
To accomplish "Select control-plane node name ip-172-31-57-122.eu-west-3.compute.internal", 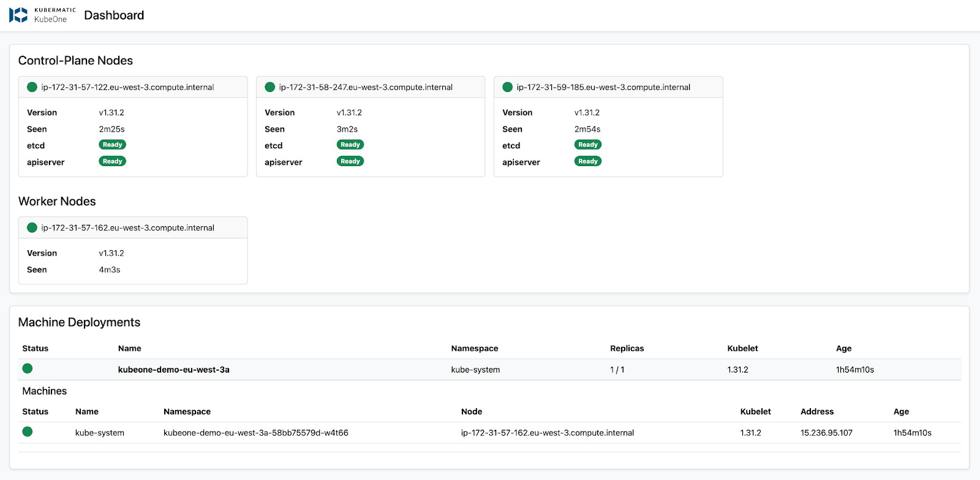I will coord(127,87).
